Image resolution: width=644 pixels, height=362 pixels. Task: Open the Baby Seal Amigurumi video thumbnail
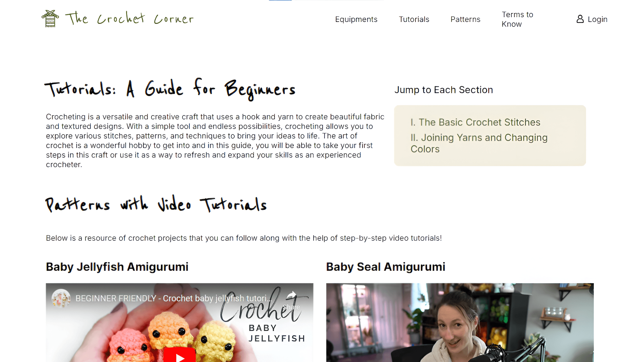pyautogui.click(x=460, y=323)
